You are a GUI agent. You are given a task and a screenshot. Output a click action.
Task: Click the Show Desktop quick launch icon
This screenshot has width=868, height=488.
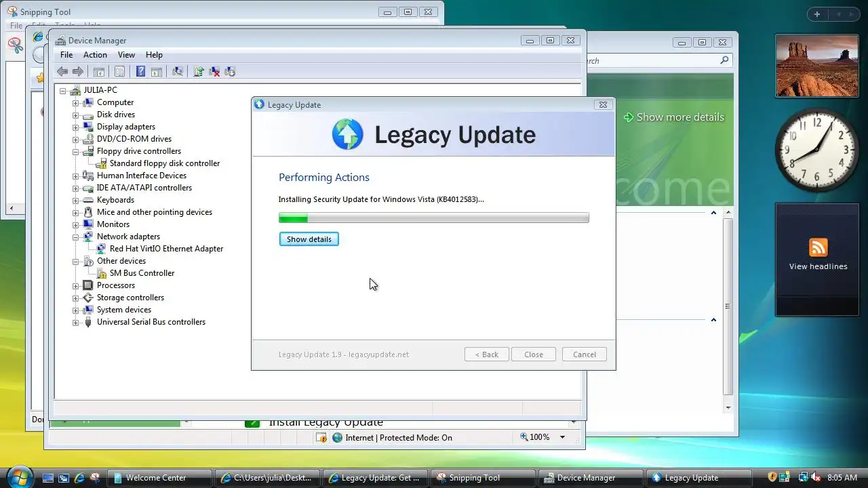click(48, 478)
